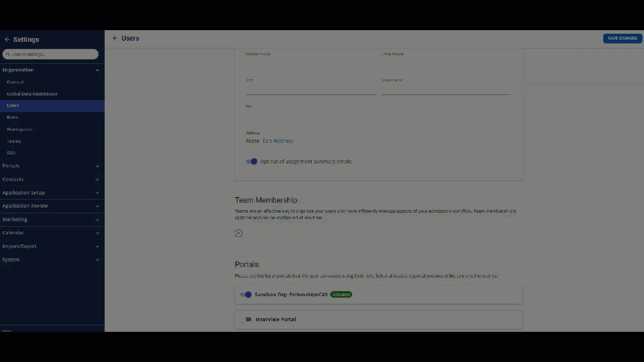Click the back arrow in Settings sidebar header

click(x=7, y=39)
